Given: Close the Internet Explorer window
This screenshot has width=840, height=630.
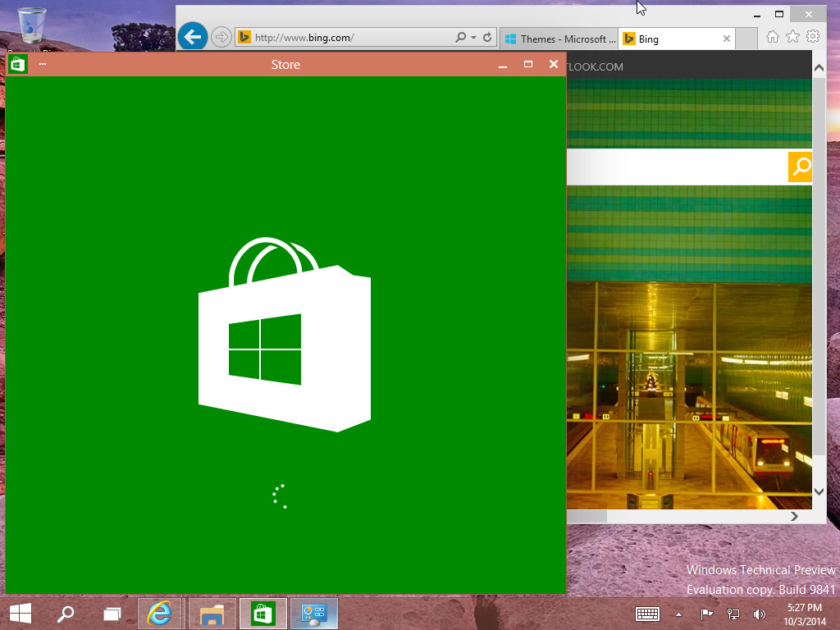Looking at the screenshot, I should coord(808,15).
